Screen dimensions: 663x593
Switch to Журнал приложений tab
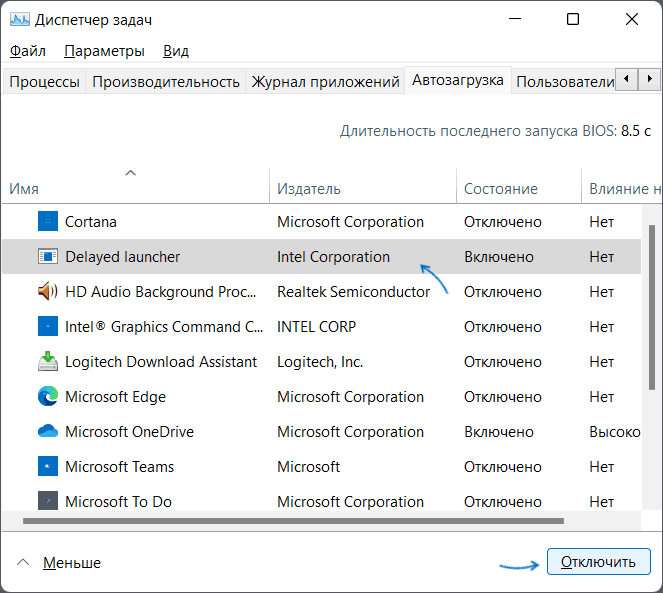tap(325, 82)
